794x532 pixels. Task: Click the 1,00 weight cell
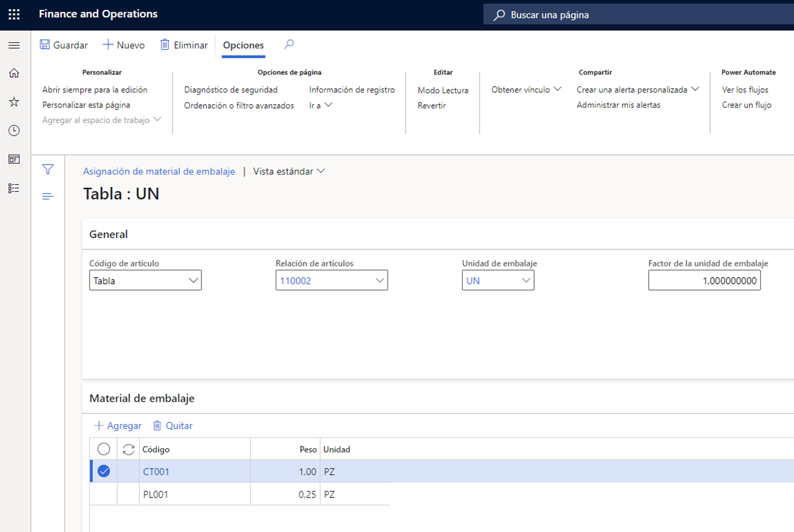pyautogui.click(x=285, y=471)
